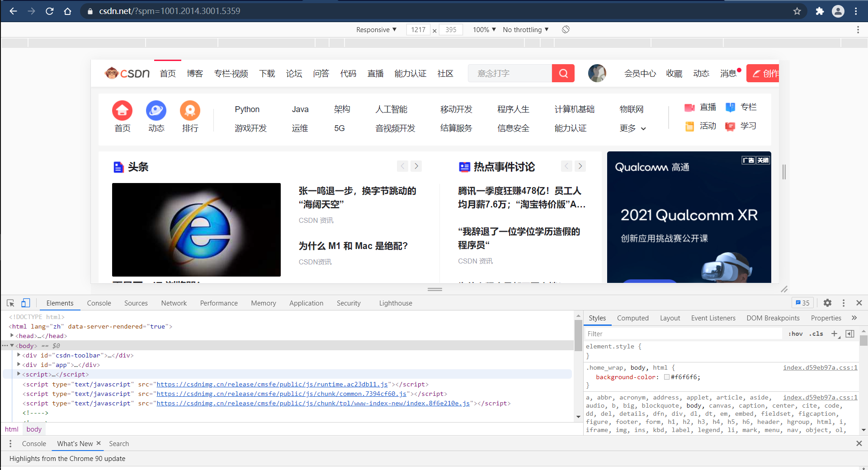Click the viewport right-edge resize handle
The height and width of the screenshot is (470, 868).
[784, 172]
